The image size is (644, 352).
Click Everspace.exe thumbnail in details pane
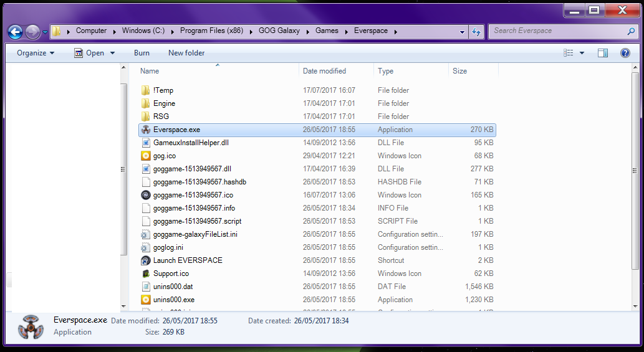pyautogui.click(x=31, y=327)
